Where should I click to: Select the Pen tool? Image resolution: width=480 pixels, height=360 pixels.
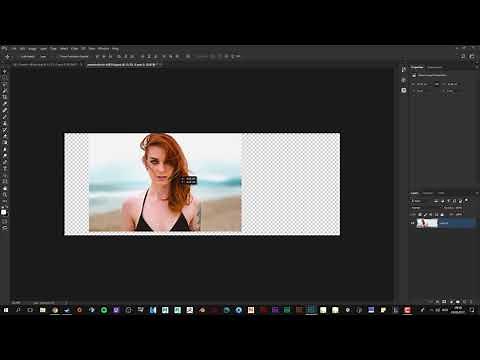[x=5, y=162]
